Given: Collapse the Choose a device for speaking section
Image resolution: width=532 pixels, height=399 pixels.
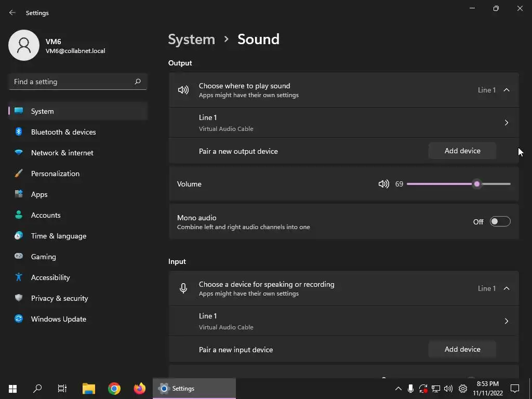Looking at the screenshot, I should pyautogui.click(x=506, y=288).
